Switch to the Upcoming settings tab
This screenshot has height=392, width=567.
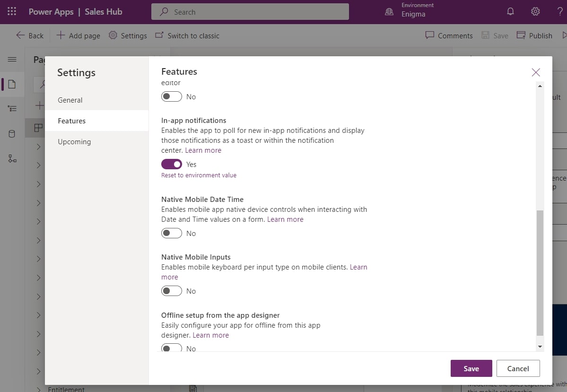74,141
